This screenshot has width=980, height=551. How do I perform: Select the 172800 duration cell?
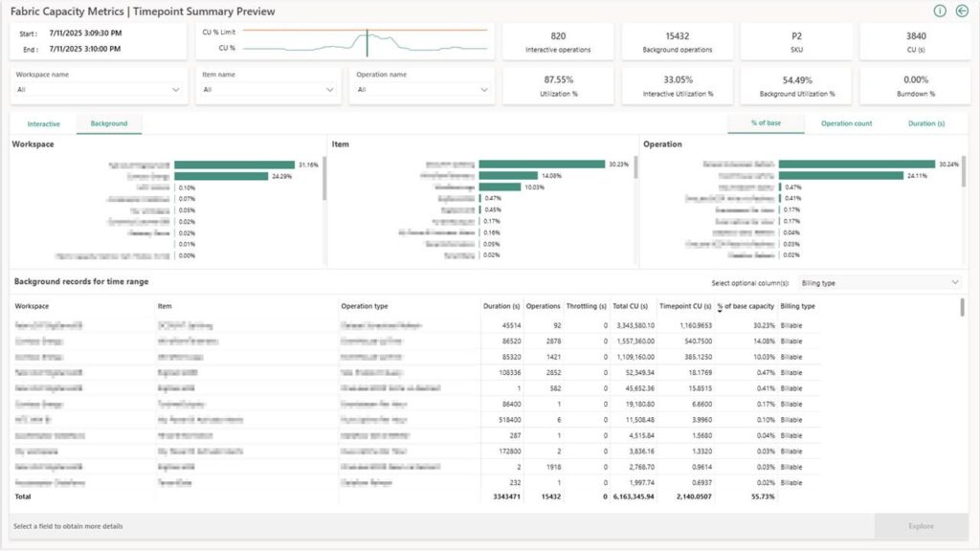click(x=510, y=452)
